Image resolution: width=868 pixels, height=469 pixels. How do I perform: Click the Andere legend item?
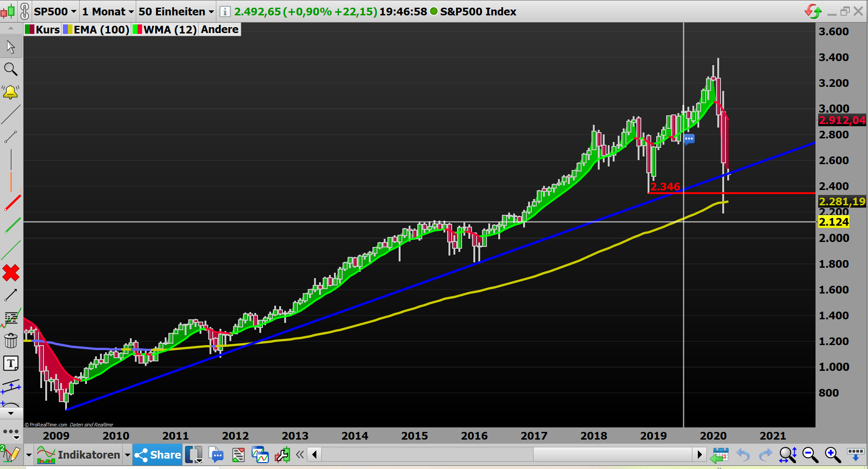(219, 29)
